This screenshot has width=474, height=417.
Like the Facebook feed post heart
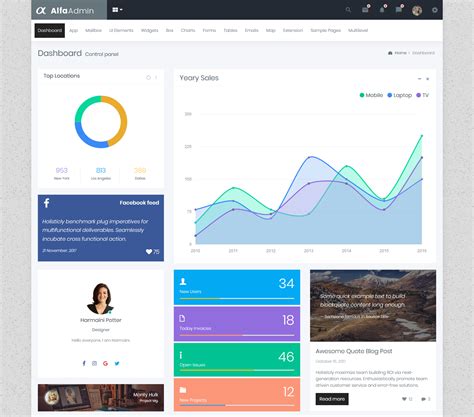(149, 252)
